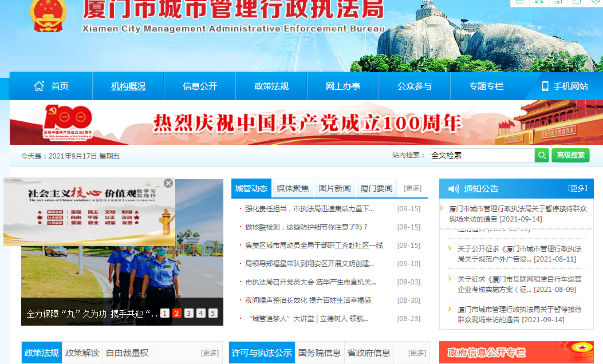Click the date text 今天是：2021年9月17日 星期五

click(x=70, y=156)
